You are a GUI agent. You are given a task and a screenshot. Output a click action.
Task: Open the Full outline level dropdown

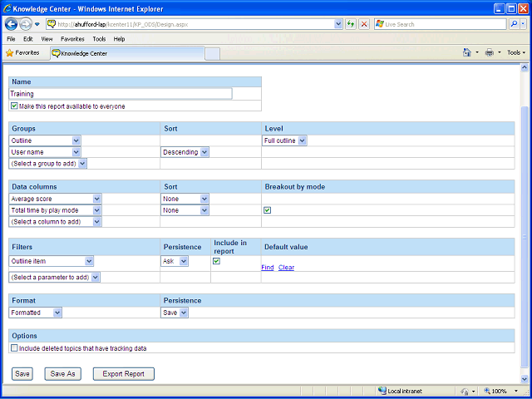[284, 140]
